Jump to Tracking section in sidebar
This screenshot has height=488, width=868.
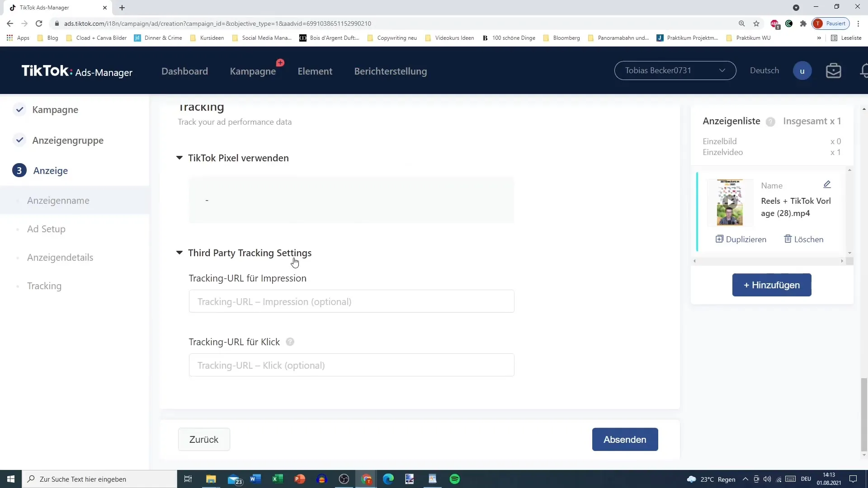[x=44, y=286]
